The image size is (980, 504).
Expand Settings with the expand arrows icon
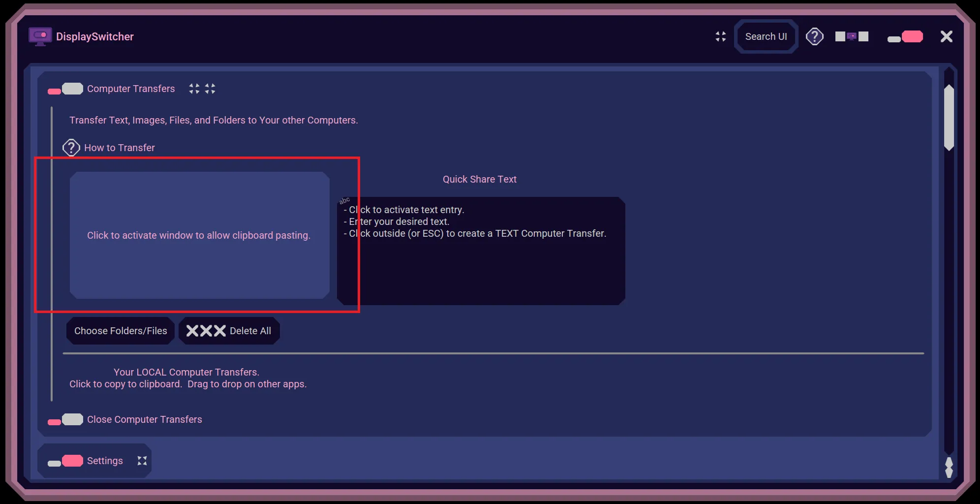[x=142, y=461]
